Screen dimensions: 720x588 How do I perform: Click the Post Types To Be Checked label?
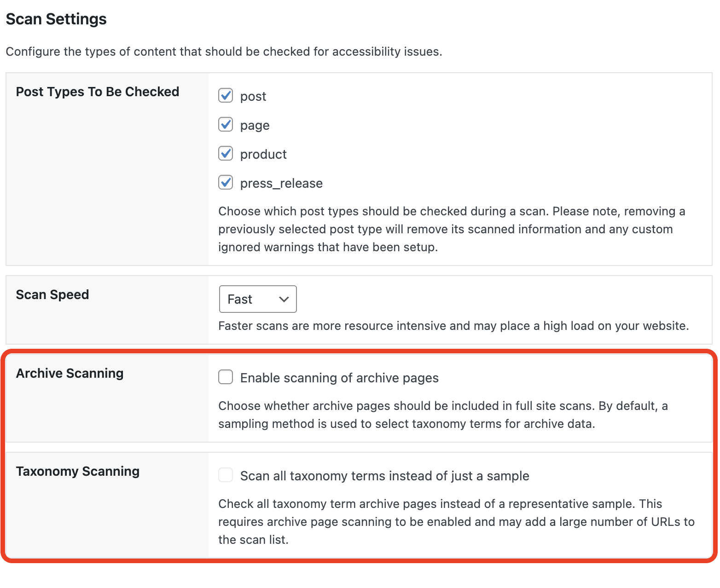pos(97,92)
